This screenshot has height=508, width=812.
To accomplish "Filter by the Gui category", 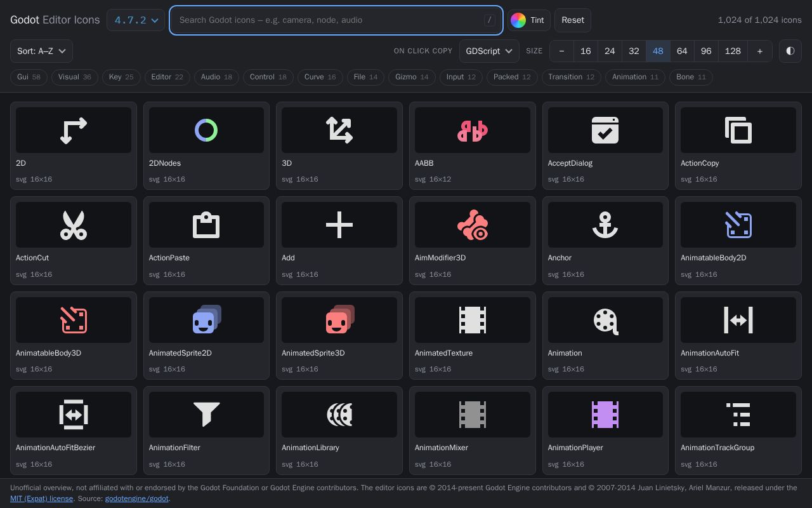I will (x=29, y=77).
